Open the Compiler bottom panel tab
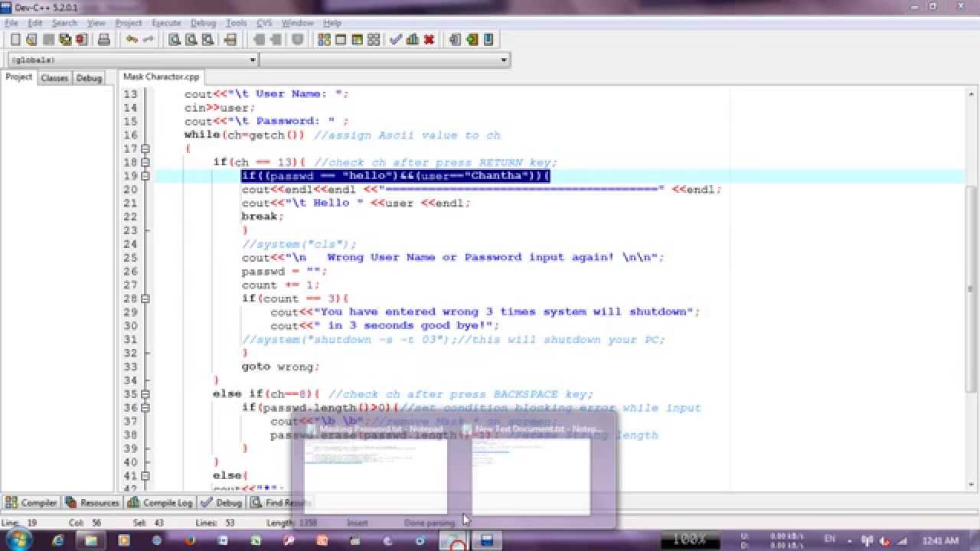The image size is (980, 551). pyautogui.click(x=31, y=503)
